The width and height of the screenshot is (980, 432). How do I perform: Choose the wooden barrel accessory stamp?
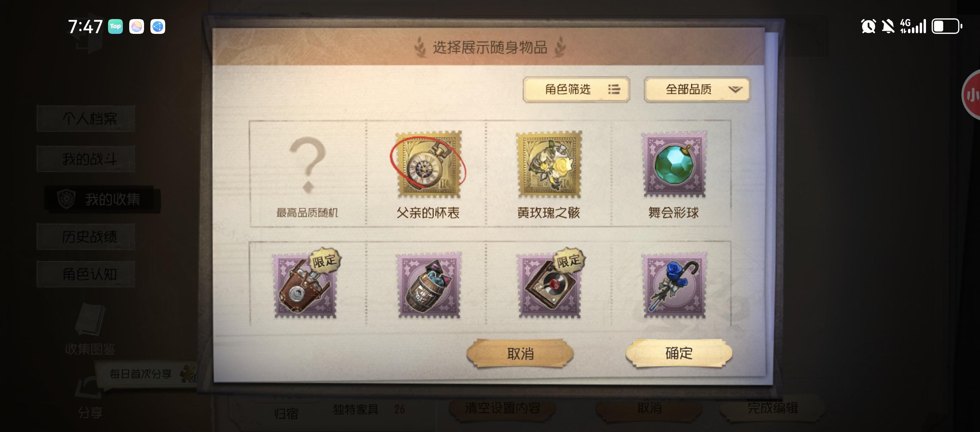(x=428, y=284)
